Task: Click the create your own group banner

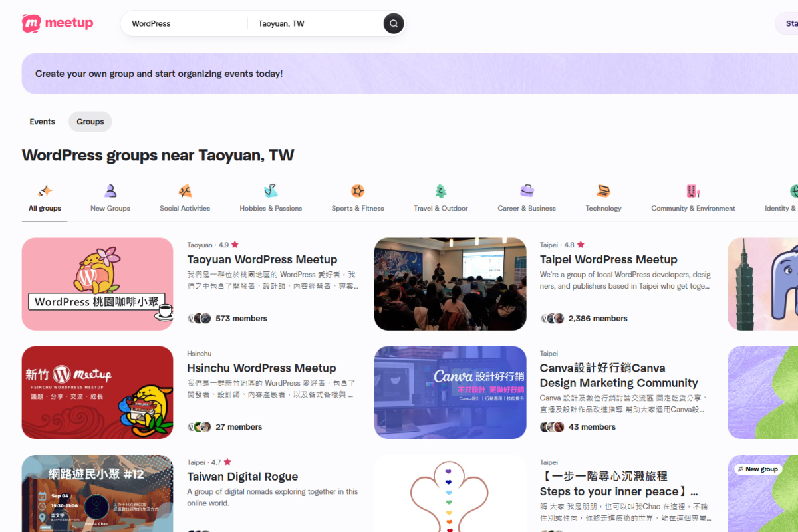Action: pyautogui.click(x=410, y=74)
